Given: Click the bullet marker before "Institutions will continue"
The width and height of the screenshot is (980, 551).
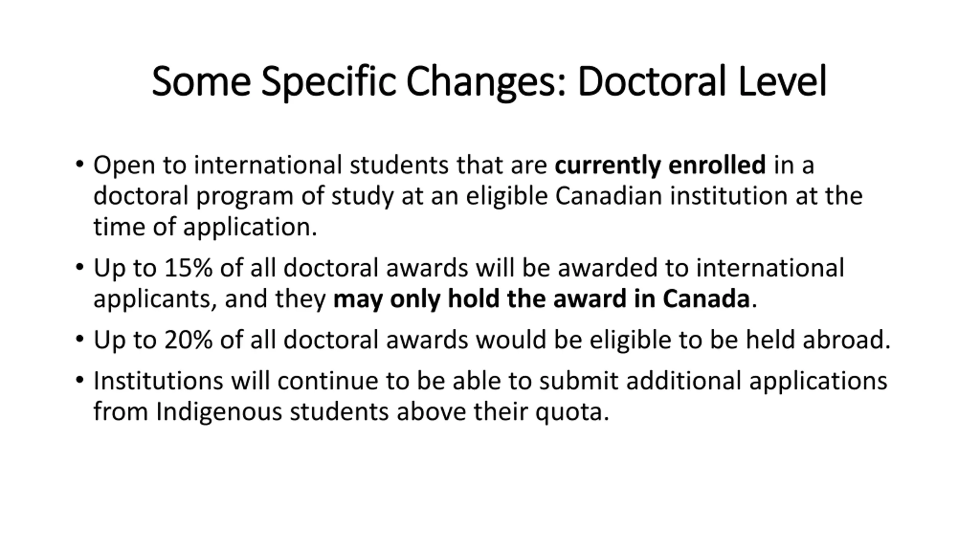Looking at the screenshot, I should (x=80, y=380).
